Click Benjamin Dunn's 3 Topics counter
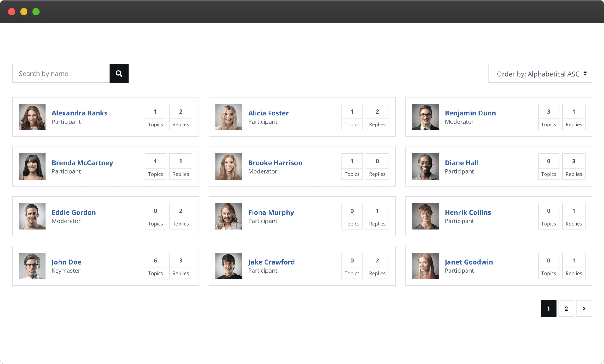 (548, 117)
